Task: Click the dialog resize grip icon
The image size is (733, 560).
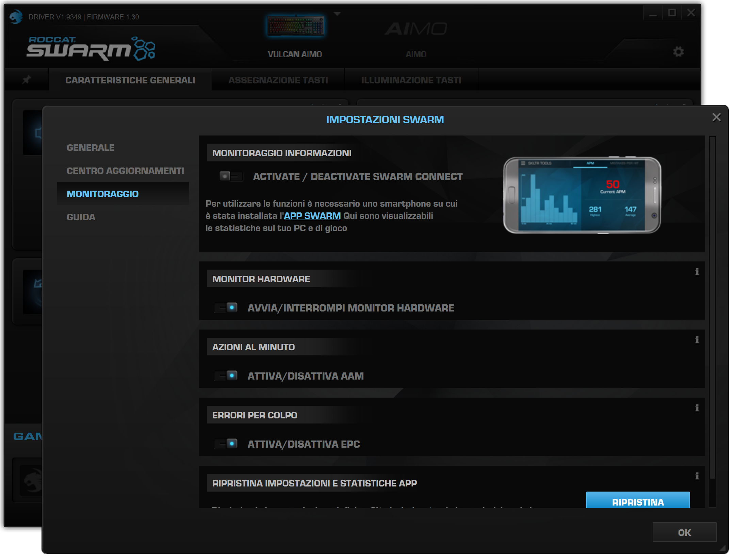Action: pyautogui.click(x=722, y=547)
